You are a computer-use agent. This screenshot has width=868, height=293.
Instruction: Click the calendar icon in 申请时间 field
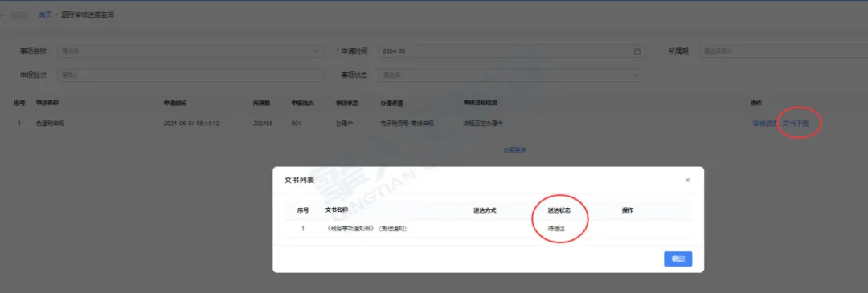[x=637, y=51]
